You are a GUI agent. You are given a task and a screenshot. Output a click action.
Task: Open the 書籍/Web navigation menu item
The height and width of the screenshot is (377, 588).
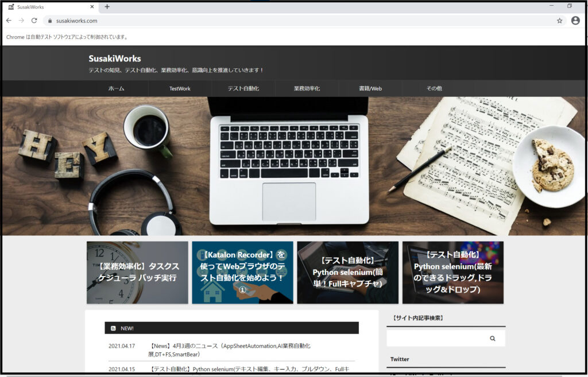[370, 88]
